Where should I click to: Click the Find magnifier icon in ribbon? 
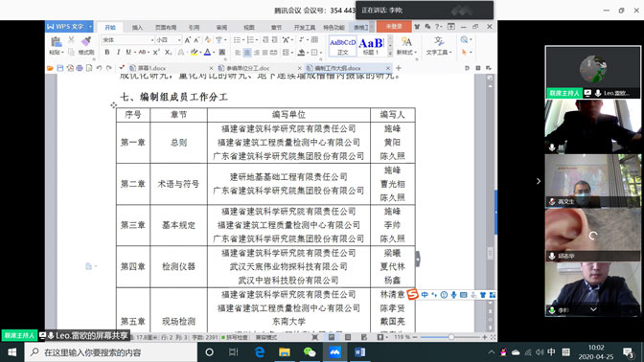464,40
